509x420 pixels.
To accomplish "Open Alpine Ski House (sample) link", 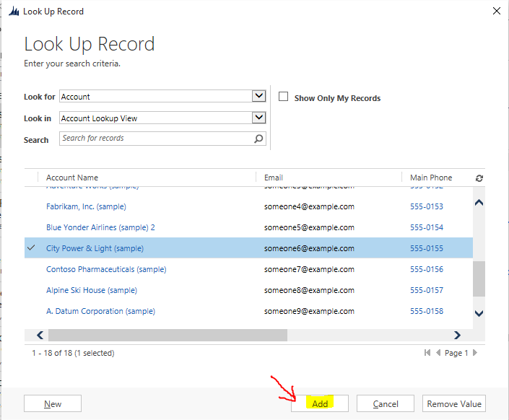I will tap(92, 290).
